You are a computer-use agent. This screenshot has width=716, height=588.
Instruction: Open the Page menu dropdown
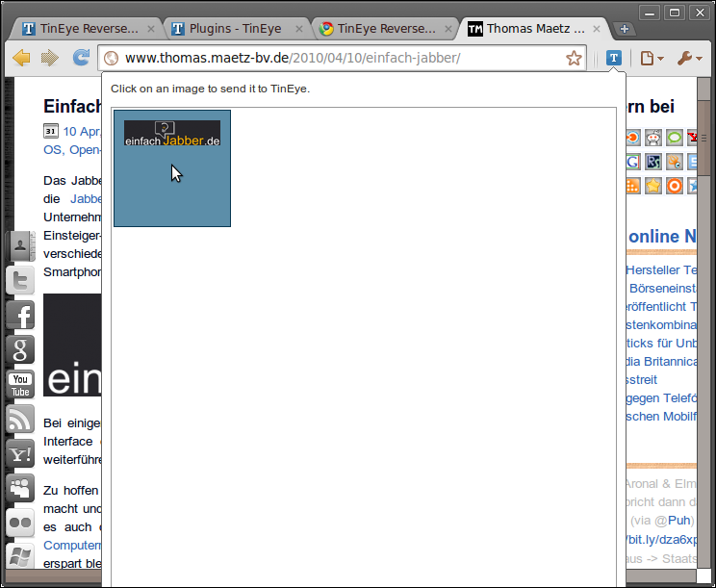pyautogui.click(x=652, y=58)
